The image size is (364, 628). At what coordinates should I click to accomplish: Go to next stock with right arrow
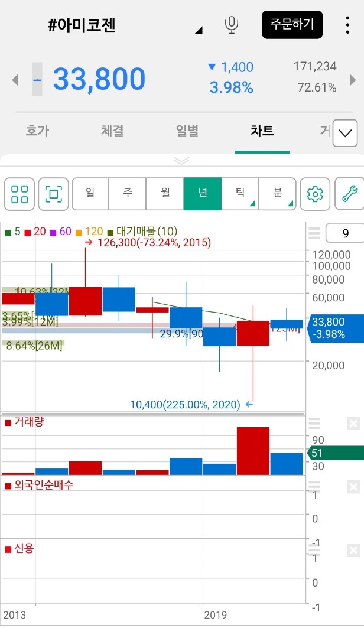pyautogui.click(x=352, y=80)
